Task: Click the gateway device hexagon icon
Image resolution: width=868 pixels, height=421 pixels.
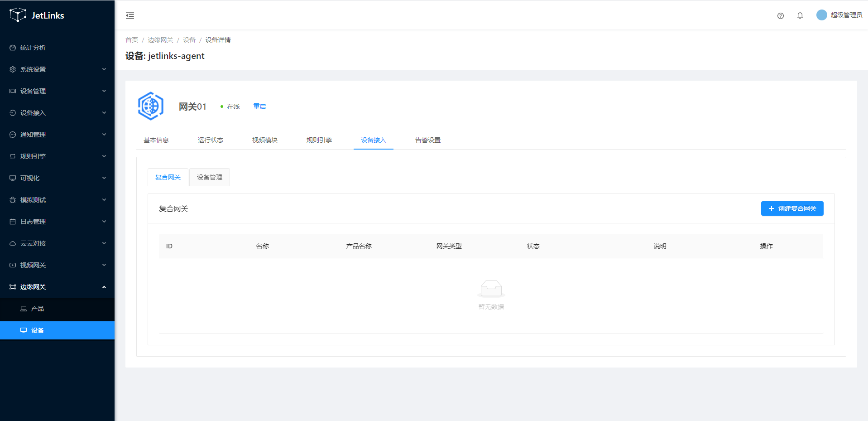Action: pyautogui.click(x=150, y=106)
